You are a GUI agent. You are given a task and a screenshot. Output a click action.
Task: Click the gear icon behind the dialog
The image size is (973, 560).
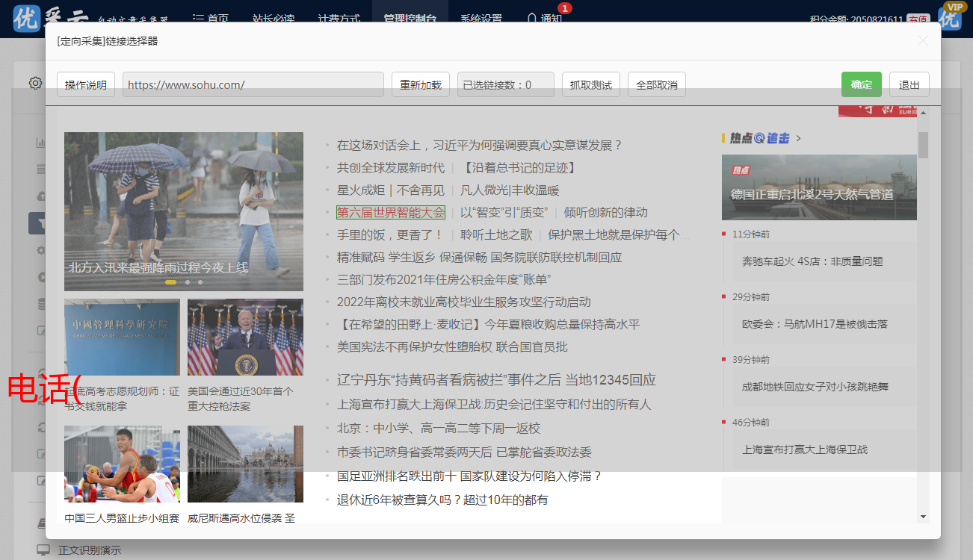coord(35,83)
